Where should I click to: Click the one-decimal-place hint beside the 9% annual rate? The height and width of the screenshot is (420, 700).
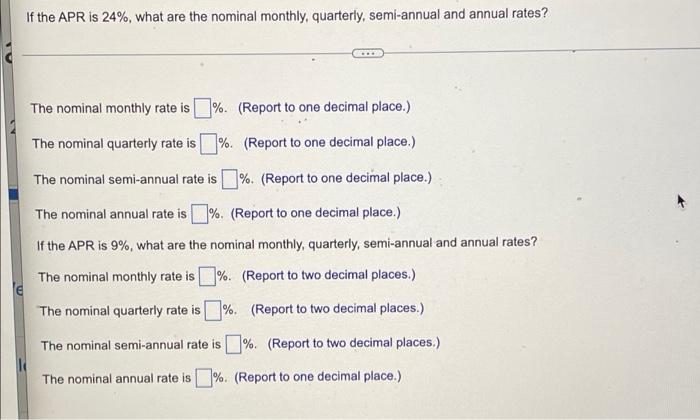pyautogui.click(x=317, y=377)
